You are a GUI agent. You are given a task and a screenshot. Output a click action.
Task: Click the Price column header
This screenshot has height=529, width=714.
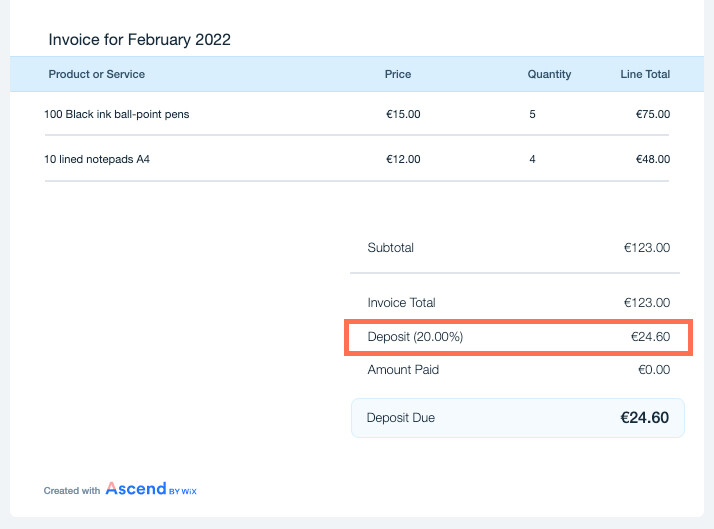[398, 74]
